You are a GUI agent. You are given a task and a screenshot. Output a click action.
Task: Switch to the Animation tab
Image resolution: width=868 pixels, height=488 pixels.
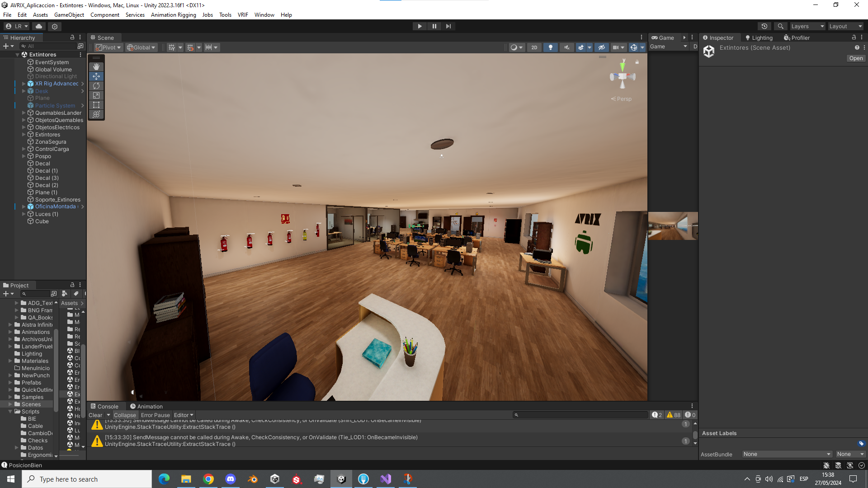(146, 407)
